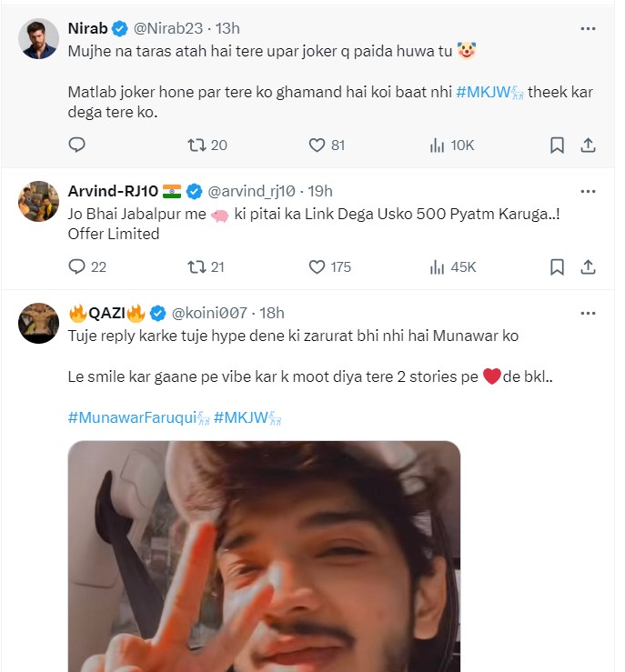View analytics showing 45K views
This screenshot has width=625, height=672.
(437, 266)
